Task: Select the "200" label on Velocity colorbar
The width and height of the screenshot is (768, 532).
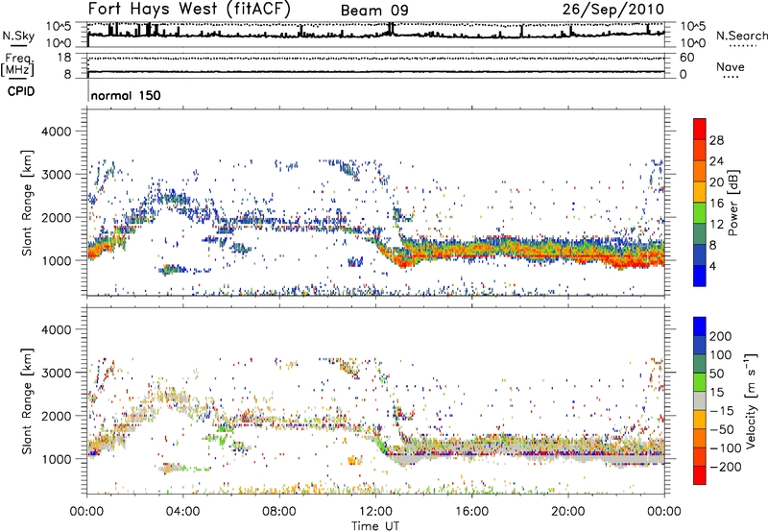Action: [721, 336]
